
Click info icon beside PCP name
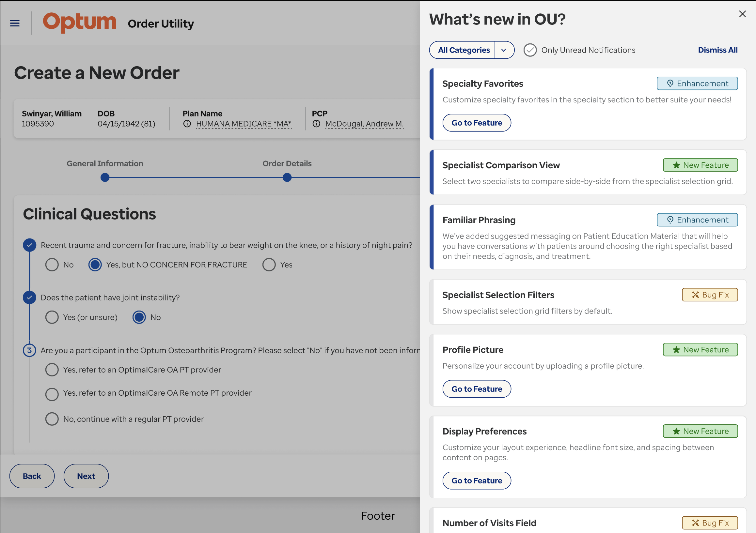(316, 124)
